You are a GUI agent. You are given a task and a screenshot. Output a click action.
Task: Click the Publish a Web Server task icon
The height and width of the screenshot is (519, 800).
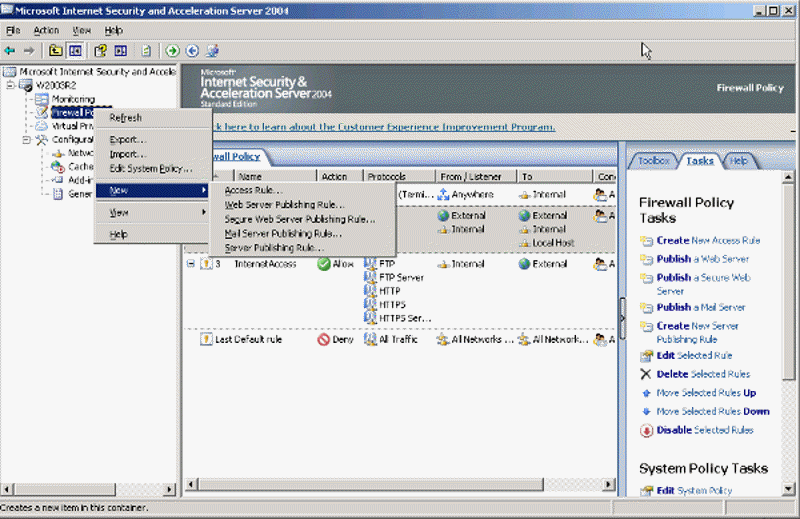[x=646, y=260]
